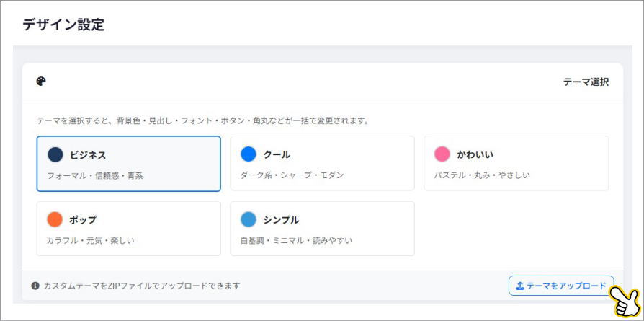The height and width of the screenshot is (321, 644).
Task: Click the orange circle on the ポップ card
Action: point(55,219)
